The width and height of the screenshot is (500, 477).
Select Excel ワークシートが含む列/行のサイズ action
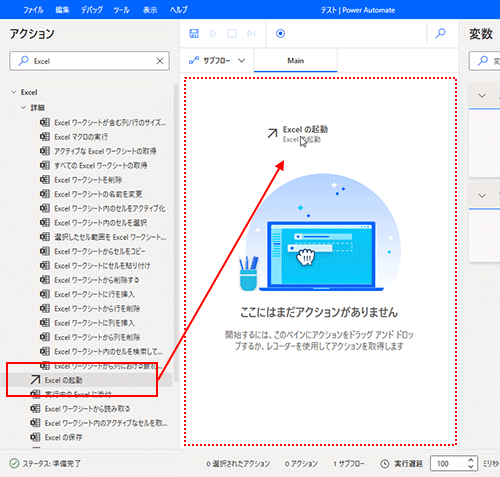(103, 123)
